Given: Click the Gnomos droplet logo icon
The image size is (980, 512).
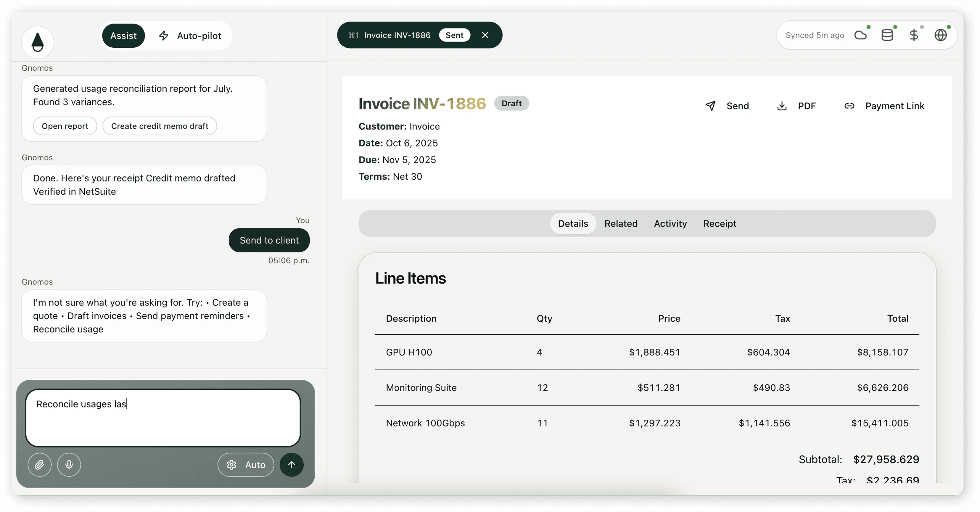Looking at the screenshot, I should (x=37, y=42).
